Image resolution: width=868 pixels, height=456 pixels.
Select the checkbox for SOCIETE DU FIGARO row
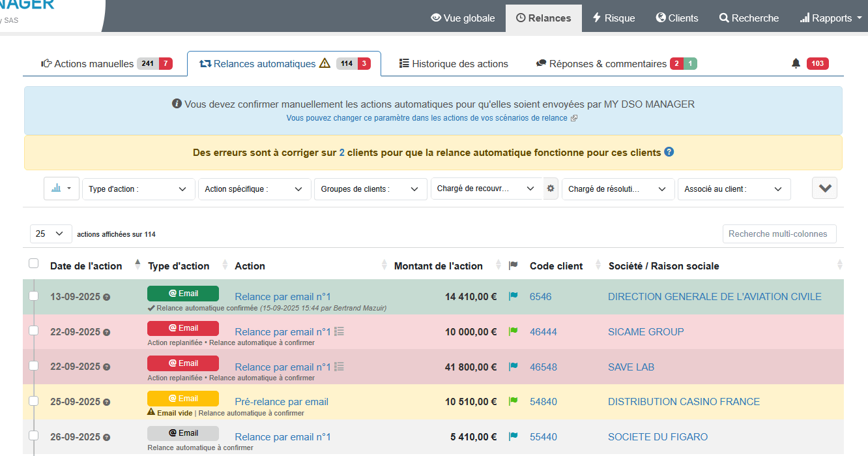coord(34,436)
